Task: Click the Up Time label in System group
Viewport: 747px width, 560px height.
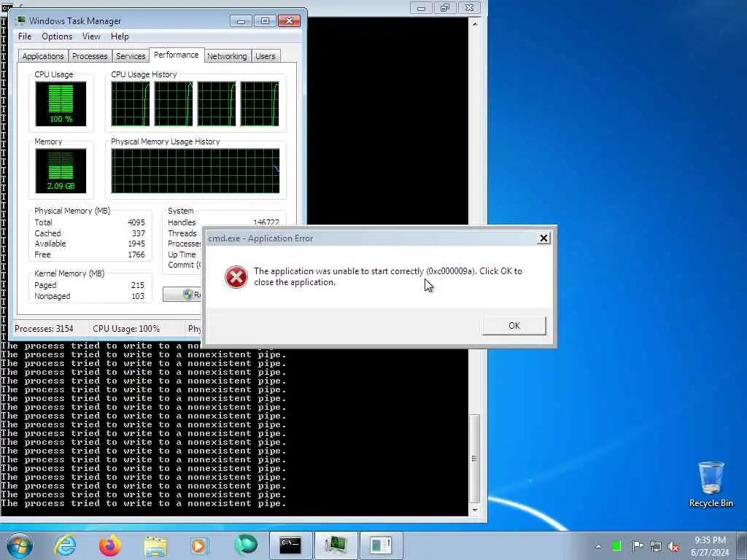Action: click(x=182, y=254)
